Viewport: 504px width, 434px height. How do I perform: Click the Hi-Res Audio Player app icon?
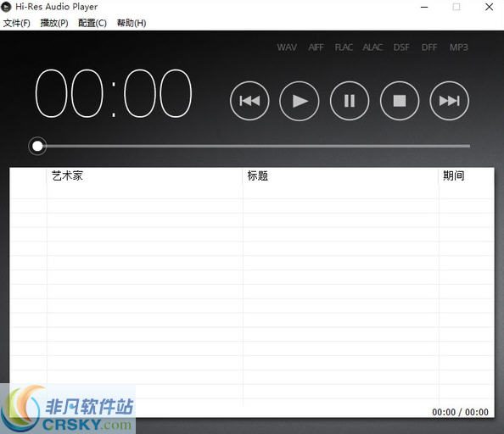pos(6,7)
